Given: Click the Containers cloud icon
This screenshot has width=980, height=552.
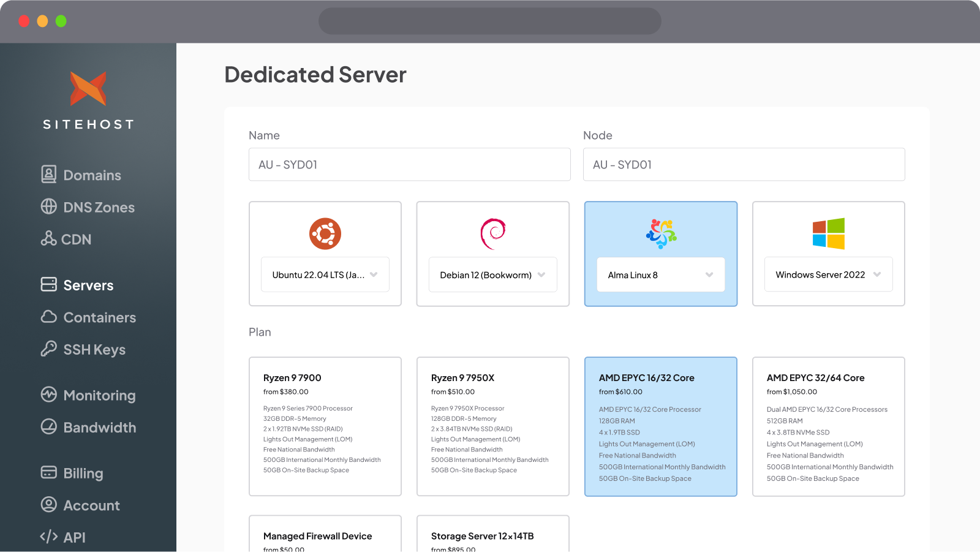Looking at the screenshot, I should click(48, 317).
